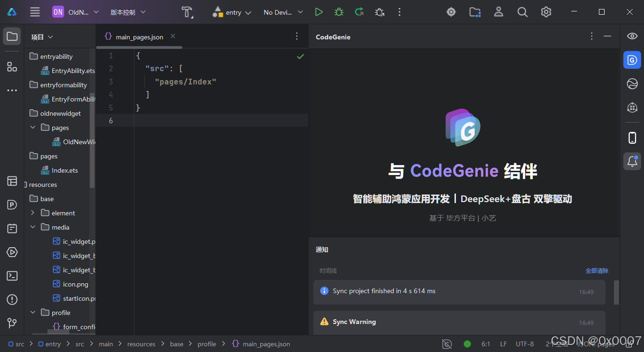
Task: Click the resources breadcrumb
Action: [x=141, y=344]
